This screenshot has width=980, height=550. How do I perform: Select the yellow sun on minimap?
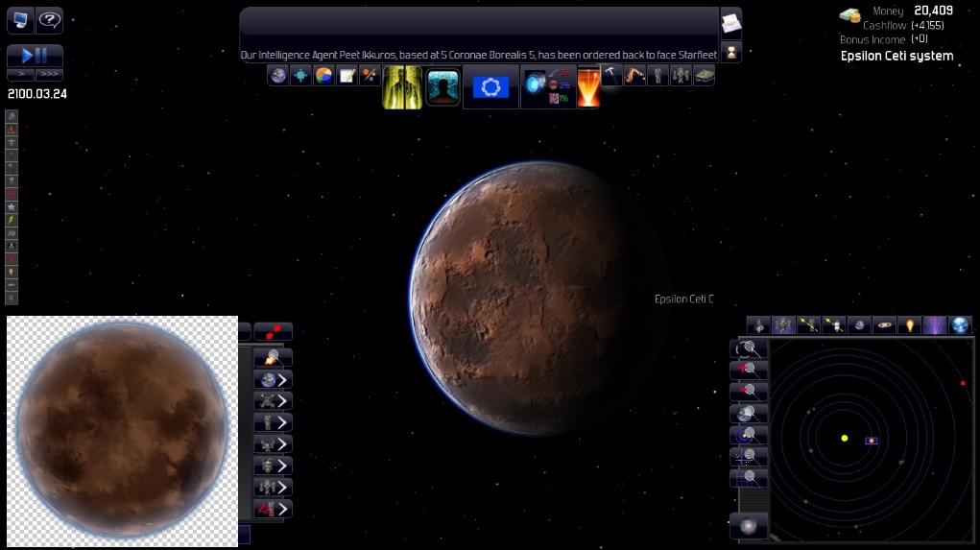coord(845,438)
